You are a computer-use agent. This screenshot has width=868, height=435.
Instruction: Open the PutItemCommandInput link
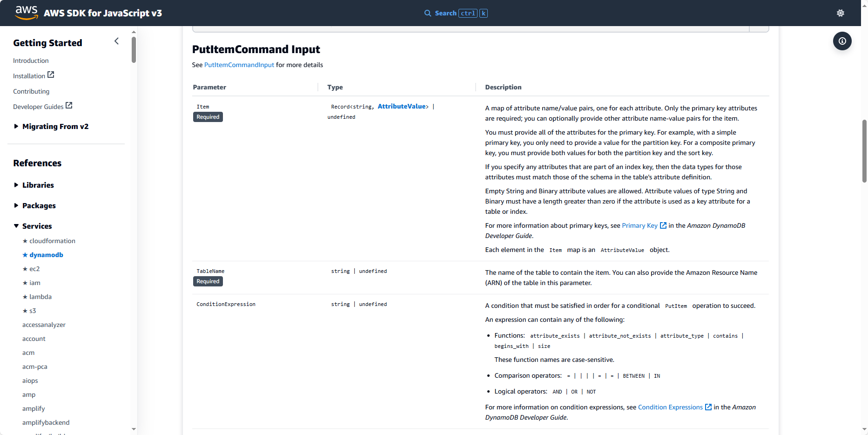239,65
